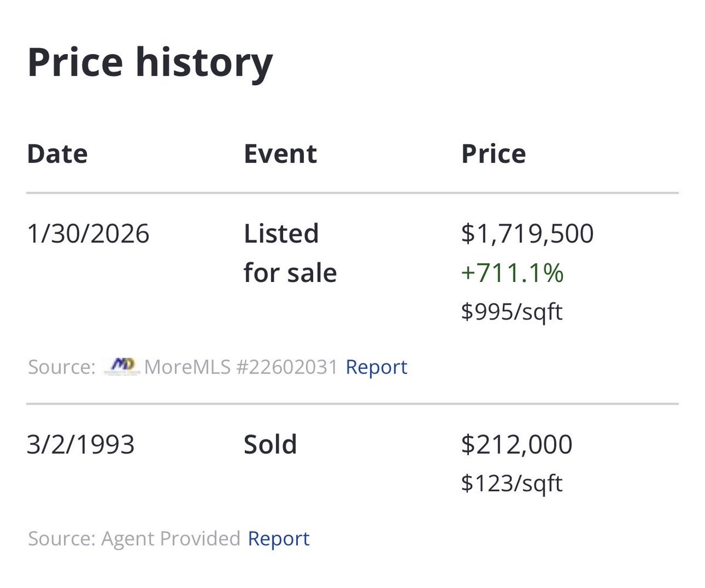This screenshot has height=588, width=705.
Task: Click the MoreMLS logo icon
Action: 122,367
